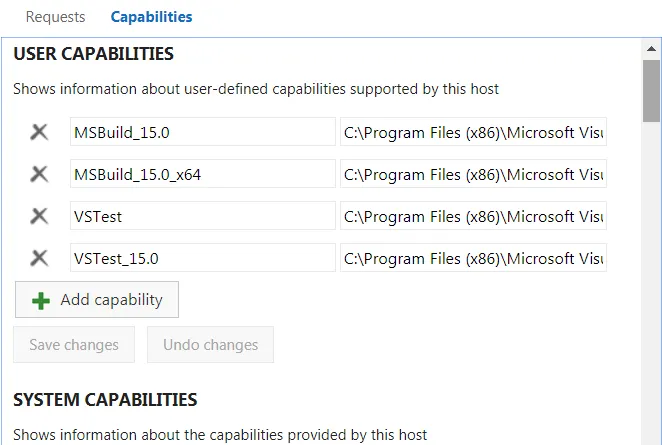Select the Capabilities tab
The image size is (662, 445).
click(x=152, y=17)
